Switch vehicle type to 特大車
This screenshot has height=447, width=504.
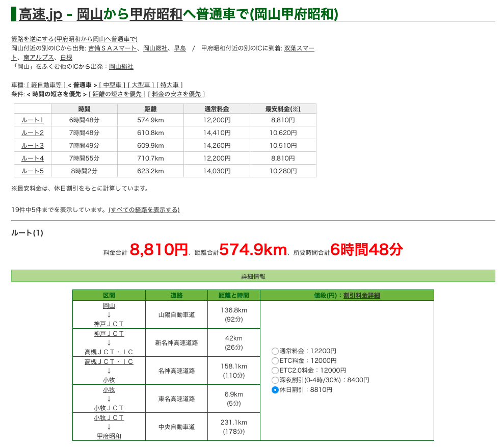tap(169, 85)
